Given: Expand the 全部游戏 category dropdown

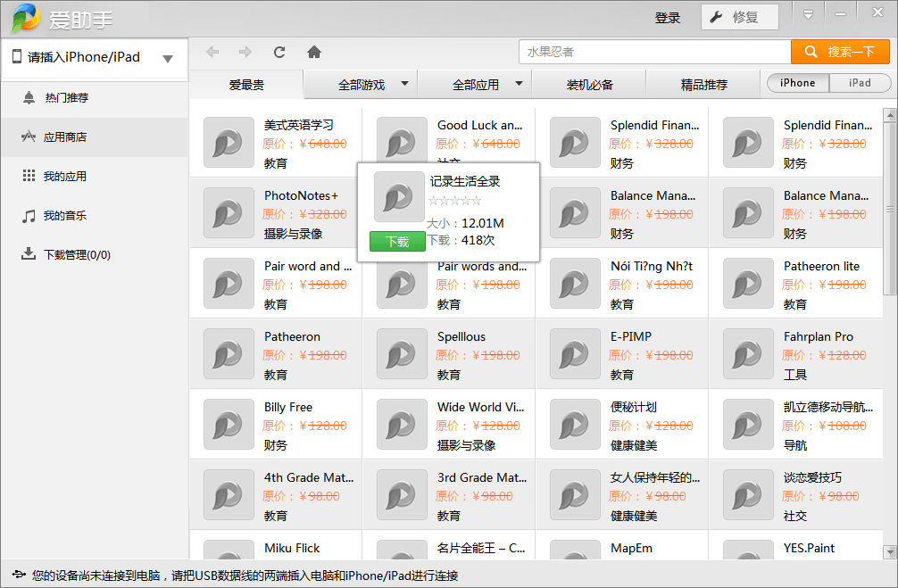Looking at the screenshot, I should 404,84.
